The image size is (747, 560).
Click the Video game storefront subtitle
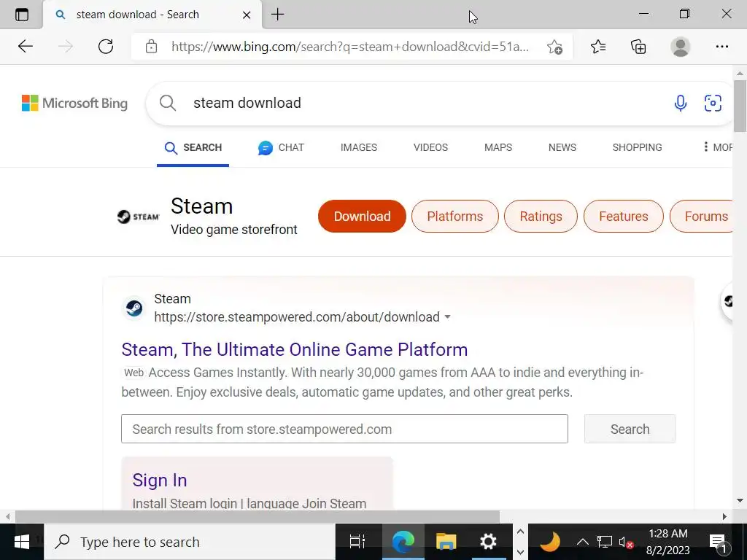point(234,230)
